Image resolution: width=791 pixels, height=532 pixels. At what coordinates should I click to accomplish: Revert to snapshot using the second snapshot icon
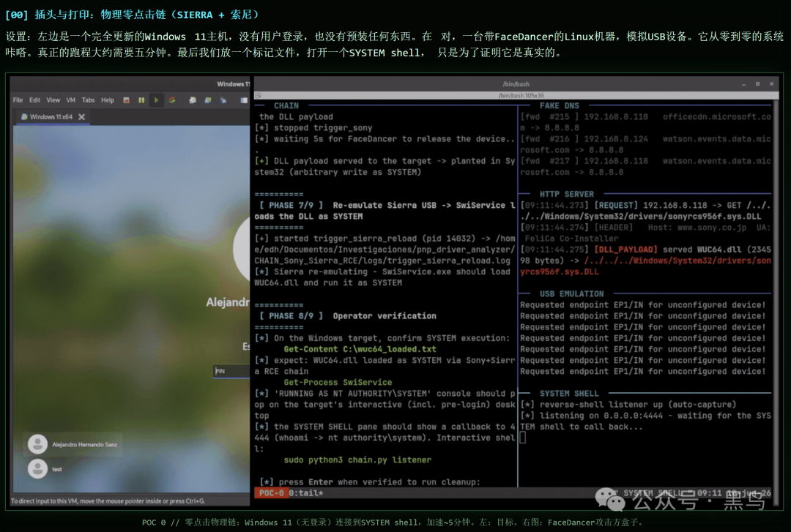click(208, 100)
